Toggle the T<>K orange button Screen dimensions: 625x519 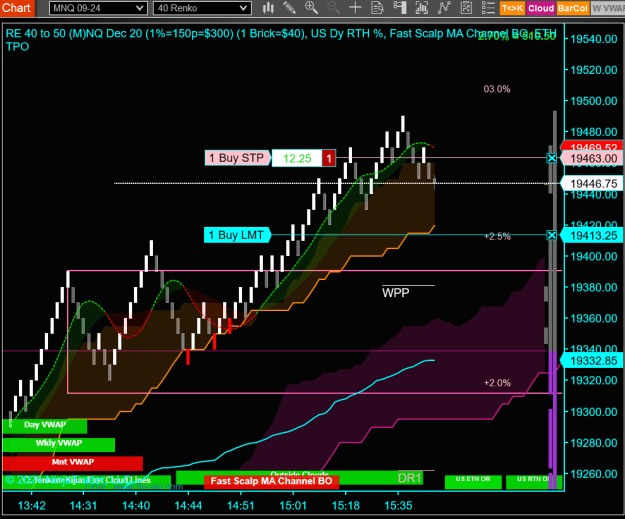coord(512,8)
